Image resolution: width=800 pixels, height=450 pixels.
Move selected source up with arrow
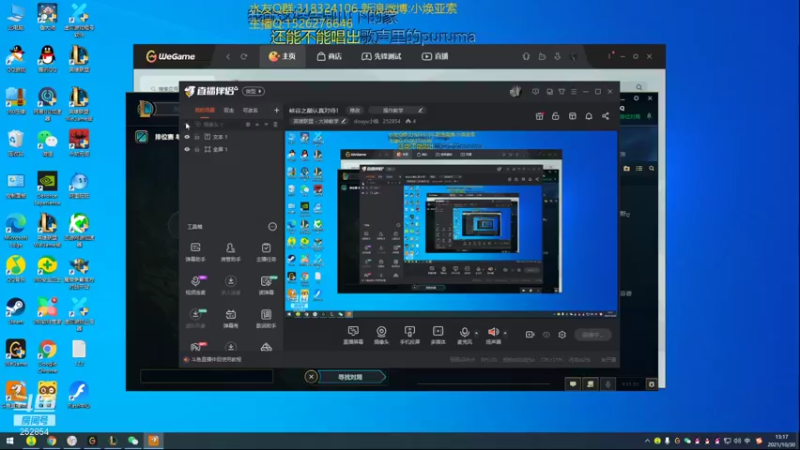[x=257, y=124]
